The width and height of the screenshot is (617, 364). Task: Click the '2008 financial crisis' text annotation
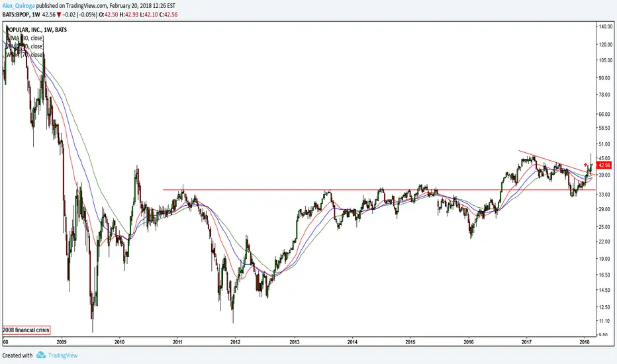(x=26, y=330)
